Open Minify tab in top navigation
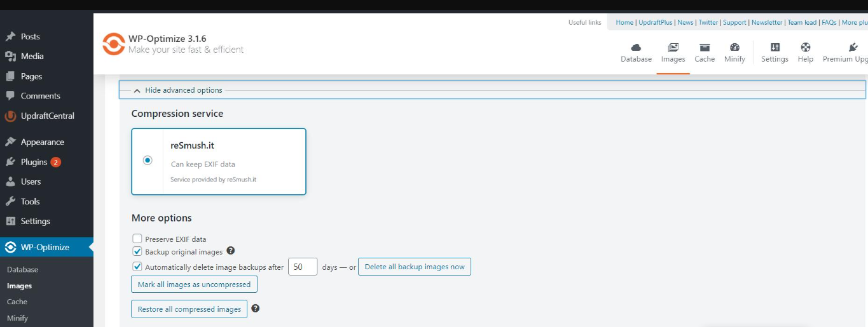 click(734, 53)
